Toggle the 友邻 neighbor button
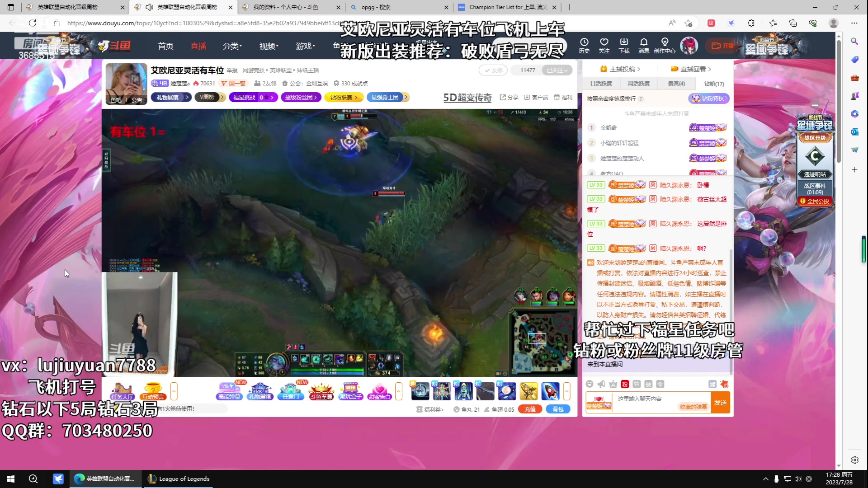Screen dimensions: 868x488 point(493,70)
